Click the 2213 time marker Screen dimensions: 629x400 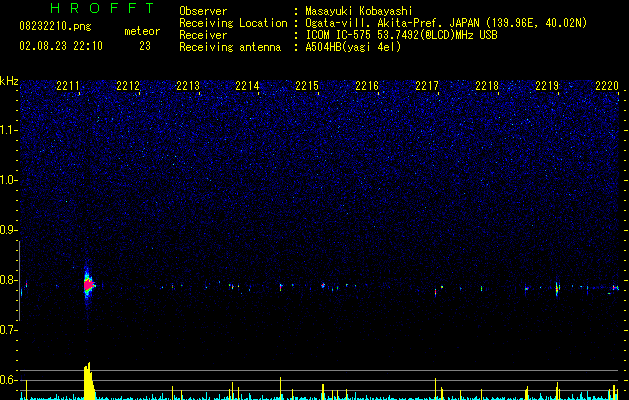(188, 86)
